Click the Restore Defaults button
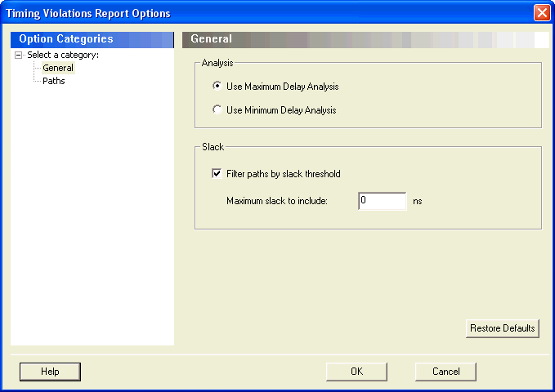 tap(503, 328)
